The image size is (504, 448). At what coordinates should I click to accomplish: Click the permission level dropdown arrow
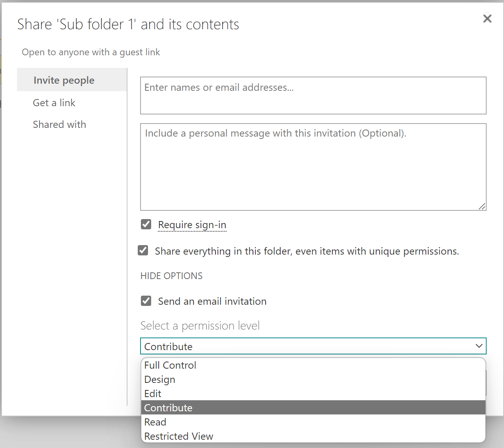[479, 346]
